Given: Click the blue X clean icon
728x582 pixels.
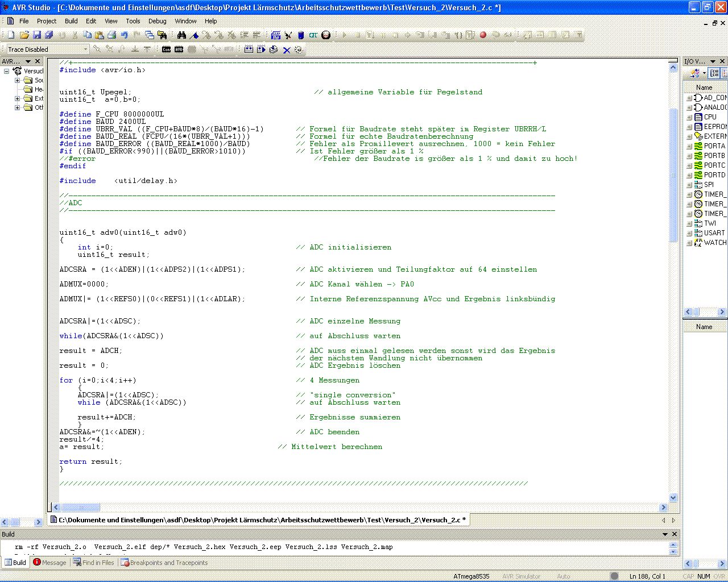Looking at the screenshot, I should [x=287, y=50].
